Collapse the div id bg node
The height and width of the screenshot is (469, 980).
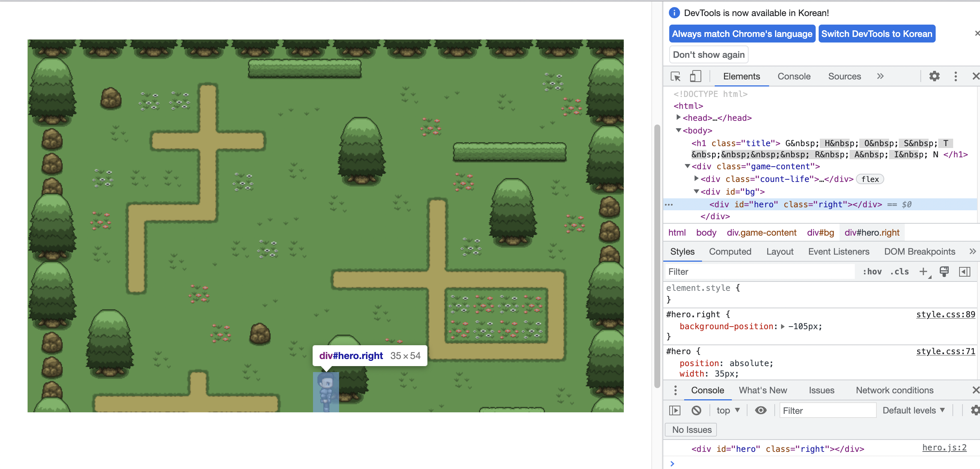pos(696,191)
